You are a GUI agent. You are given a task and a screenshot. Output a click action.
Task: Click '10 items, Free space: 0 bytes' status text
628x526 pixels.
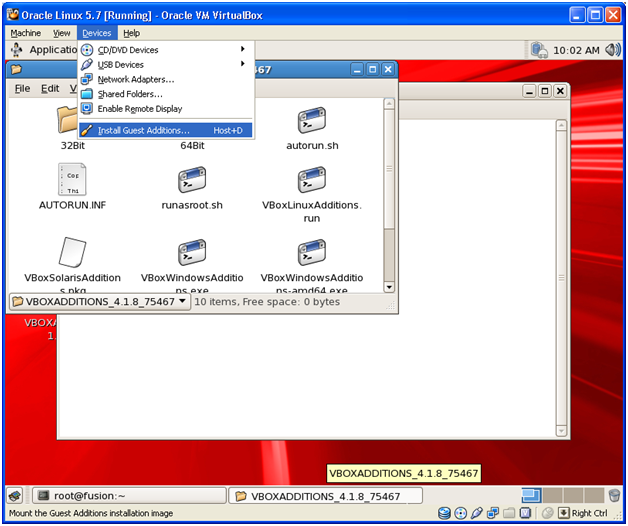point(267,302)
